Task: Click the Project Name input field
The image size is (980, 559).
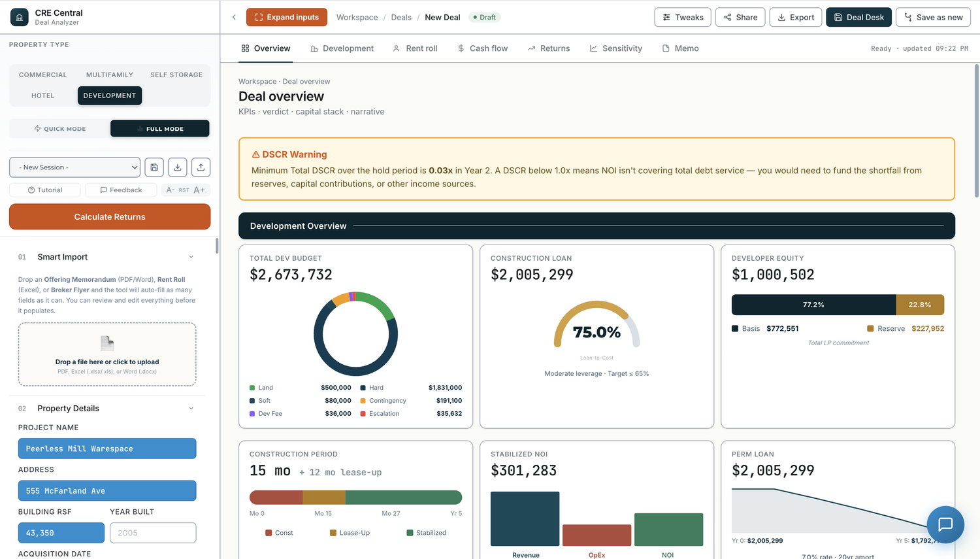Action: (107, 449)
